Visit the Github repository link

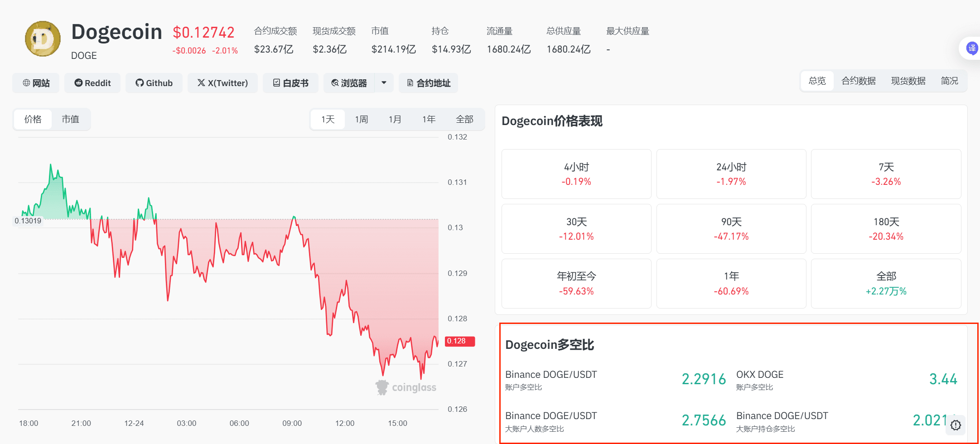154,83
